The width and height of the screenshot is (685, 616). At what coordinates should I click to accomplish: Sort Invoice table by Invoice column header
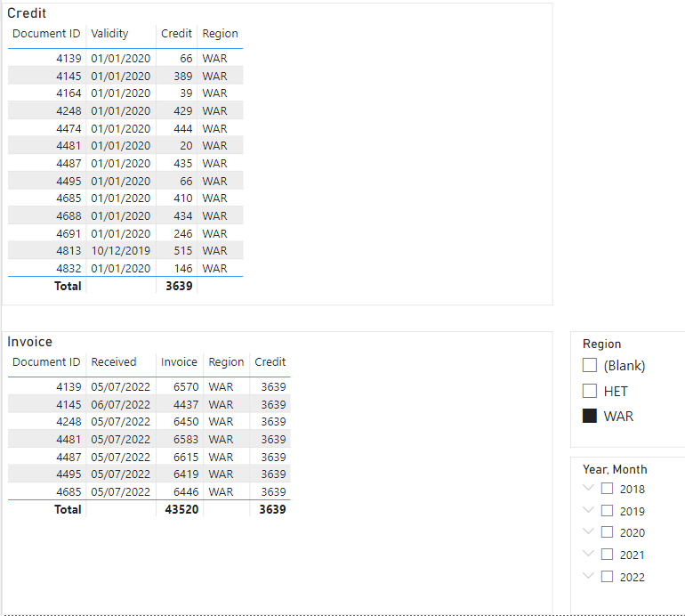coord(179,362)
